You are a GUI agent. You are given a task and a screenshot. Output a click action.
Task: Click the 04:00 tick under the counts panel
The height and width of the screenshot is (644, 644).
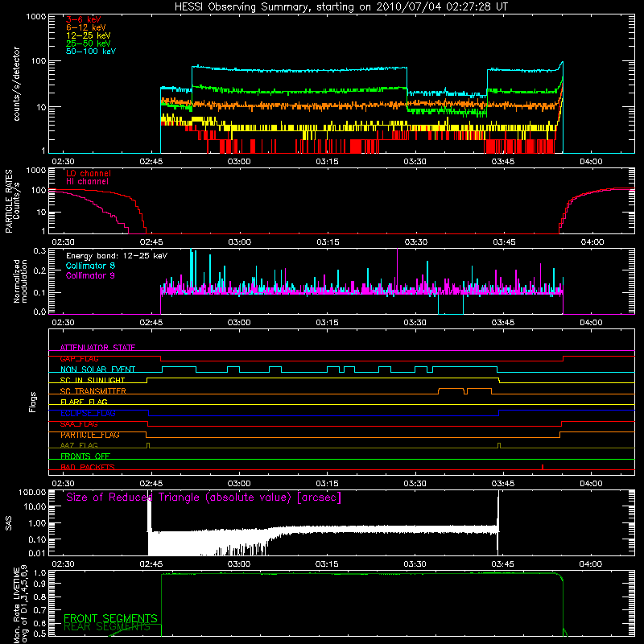click(591, 162)
